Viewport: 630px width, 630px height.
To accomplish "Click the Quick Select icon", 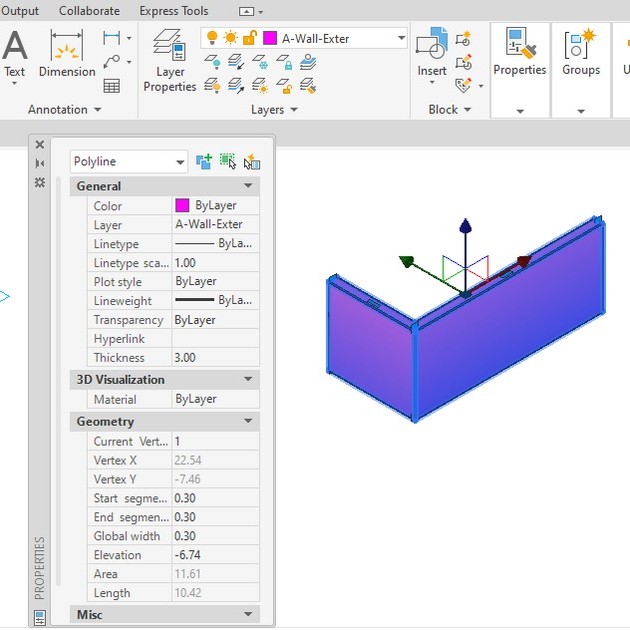I will click(252, 162).
